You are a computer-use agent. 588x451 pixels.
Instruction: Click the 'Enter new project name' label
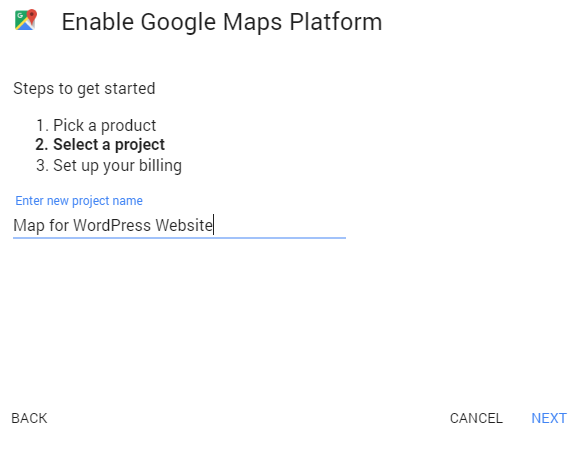pyautogui.click(x=79, y=201)
